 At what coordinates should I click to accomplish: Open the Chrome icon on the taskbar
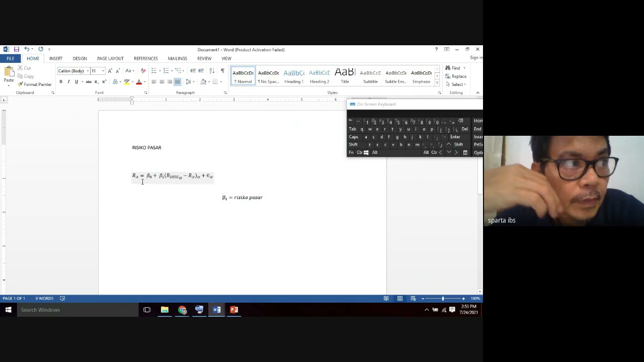pos(182,310)
